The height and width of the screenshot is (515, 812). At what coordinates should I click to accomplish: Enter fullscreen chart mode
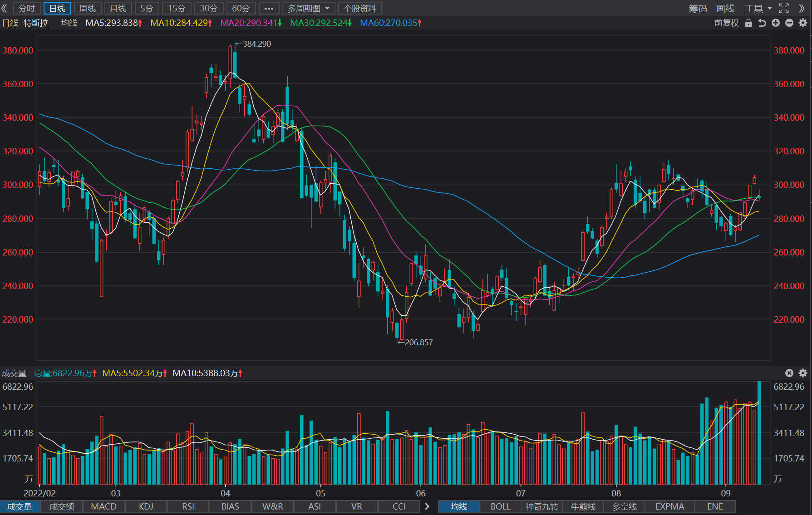pos(784,8)
